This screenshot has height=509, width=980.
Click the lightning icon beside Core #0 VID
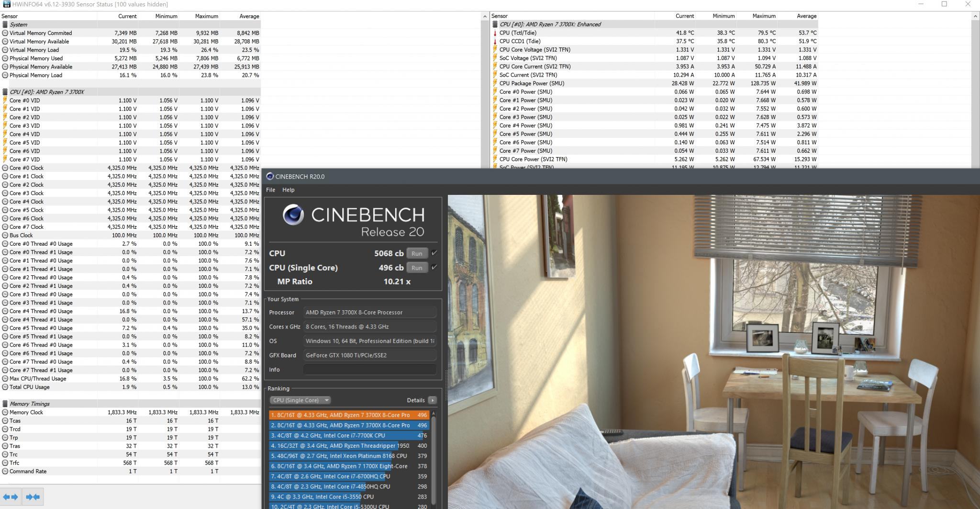5,101
